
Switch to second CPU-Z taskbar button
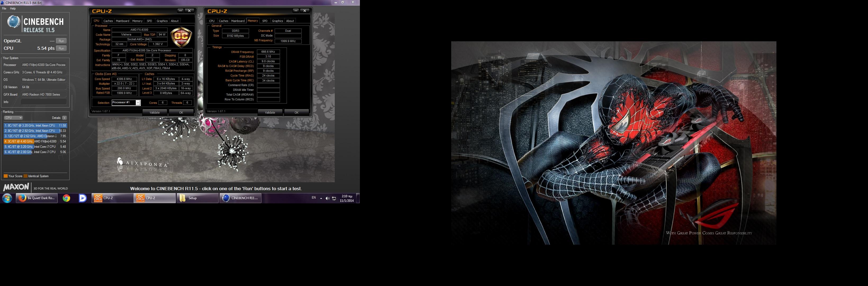coord(155,198)
